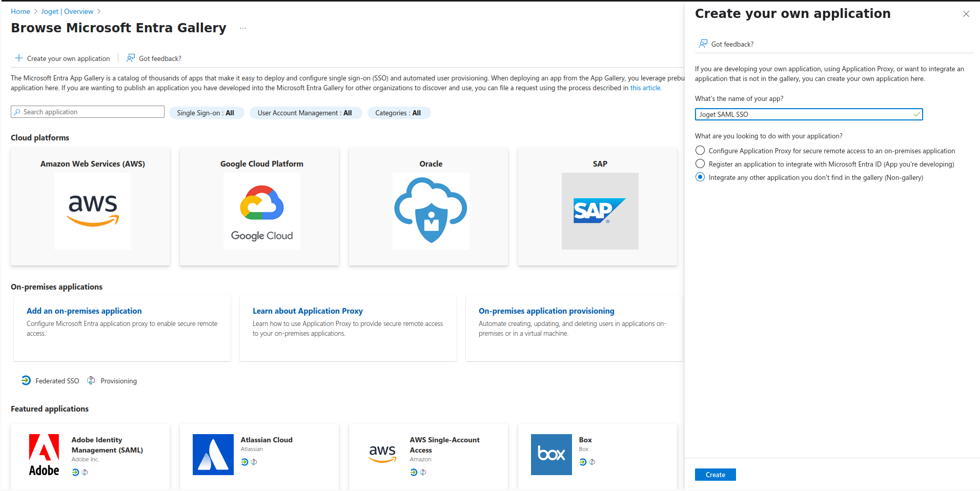This screenshot has height=491, width=980.
Task: Open the Amazon Web Services logo tile
Action: click(93, 211)
